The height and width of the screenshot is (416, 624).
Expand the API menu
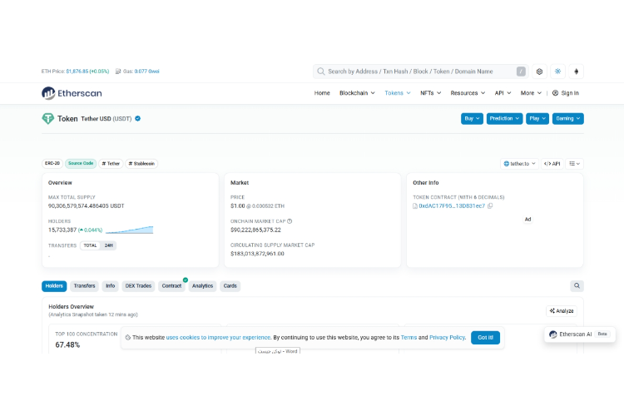(x=503, y=93)
